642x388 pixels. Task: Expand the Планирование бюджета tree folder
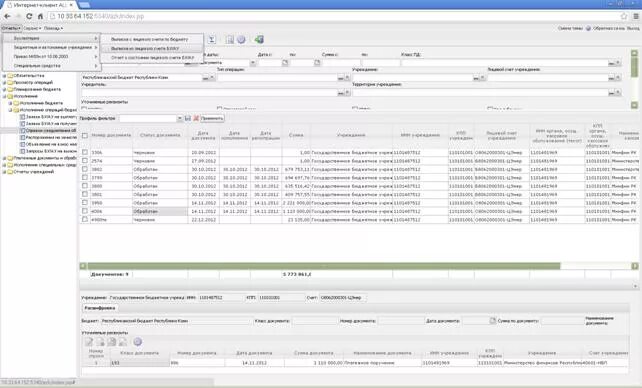click(x=5, y=89)
